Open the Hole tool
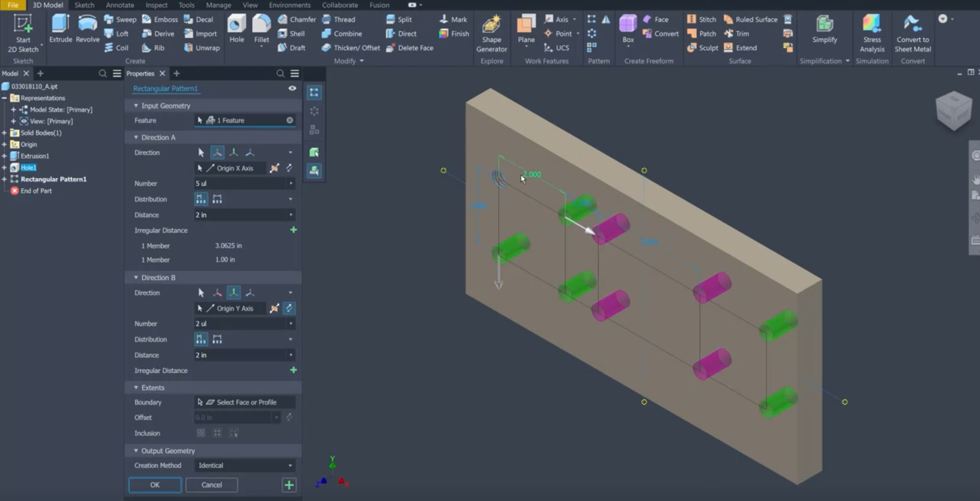Image resolution: width=980 pixels, height=501 pixels. (236, 28)
